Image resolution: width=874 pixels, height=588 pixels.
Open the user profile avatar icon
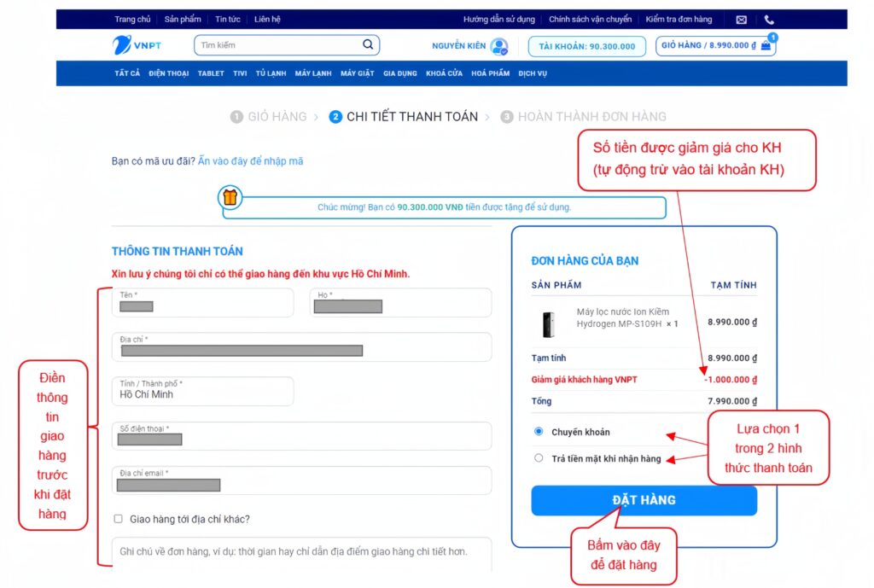pyautogui.click(x=499, y=46)
